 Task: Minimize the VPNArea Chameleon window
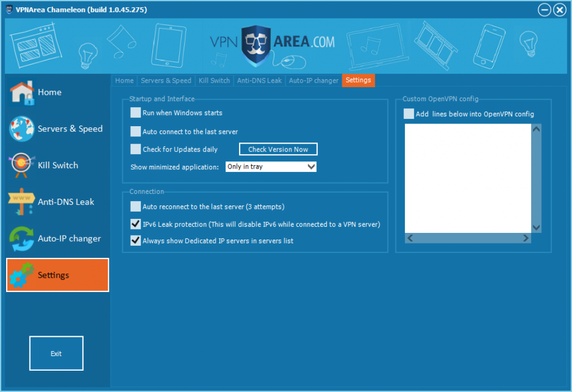(544, 10)
